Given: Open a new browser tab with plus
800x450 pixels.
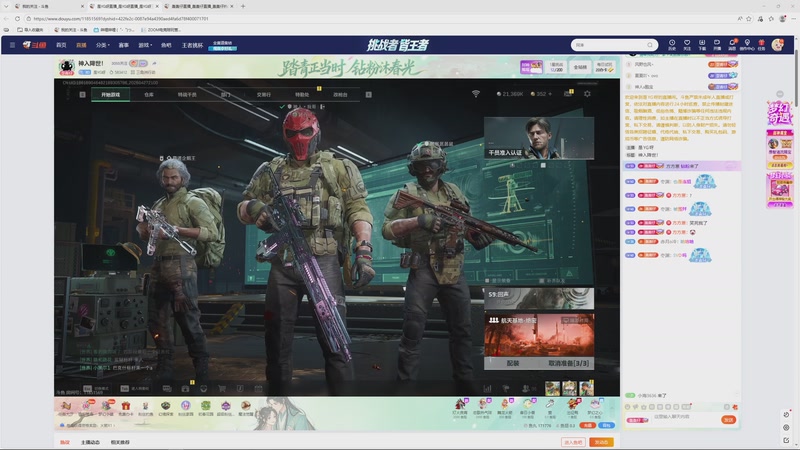Looking at the screenshot, I should 243,6.
